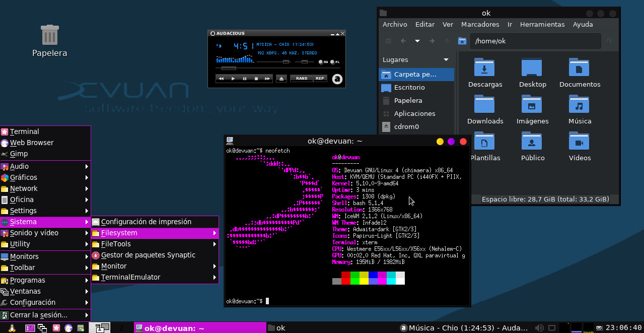Open Configuración de impresión
The image size is (644, 333).
point(155,222)
